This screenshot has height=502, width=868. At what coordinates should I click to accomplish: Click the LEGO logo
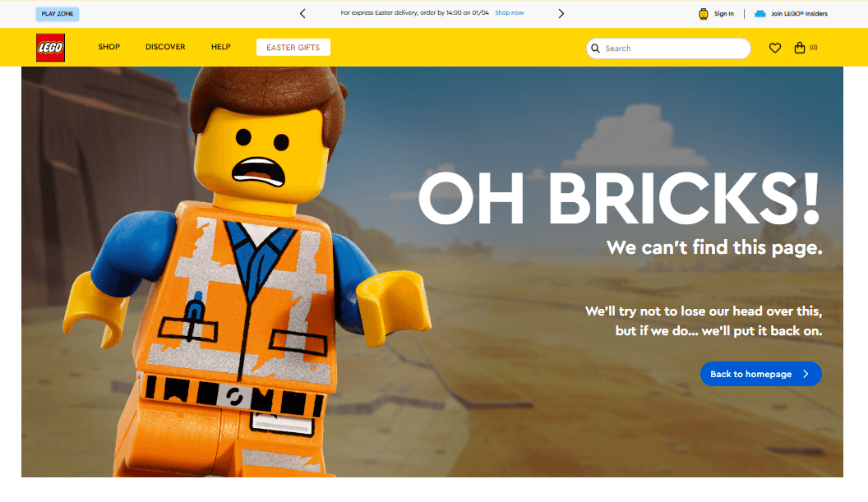(50, 47)
